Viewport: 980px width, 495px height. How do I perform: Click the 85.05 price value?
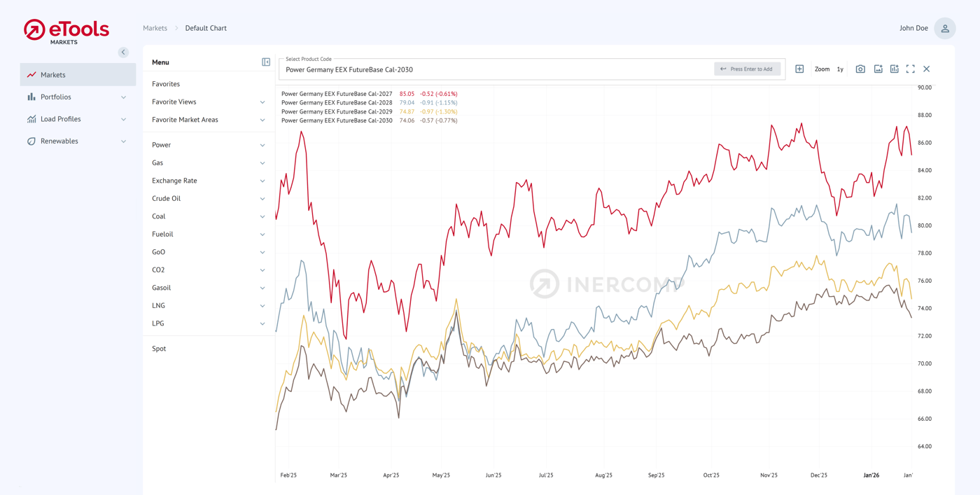coord(407,94)
